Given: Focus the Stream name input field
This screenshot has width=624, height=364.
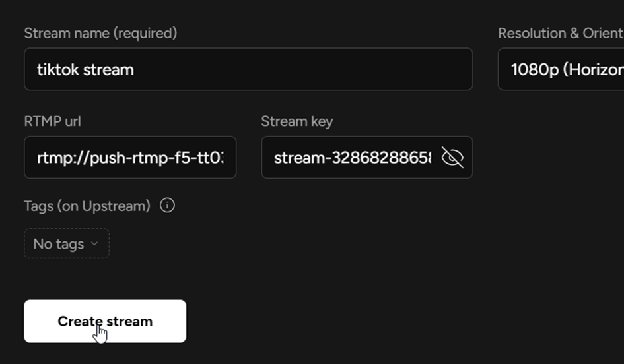Looking at the screenshot, I should point(248,69).
